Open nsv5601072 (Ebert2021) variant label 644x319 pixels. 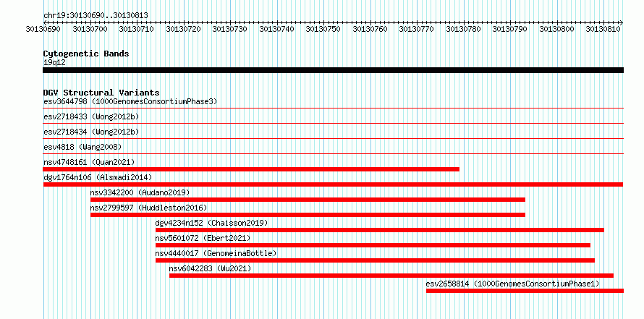click(203, 238)
